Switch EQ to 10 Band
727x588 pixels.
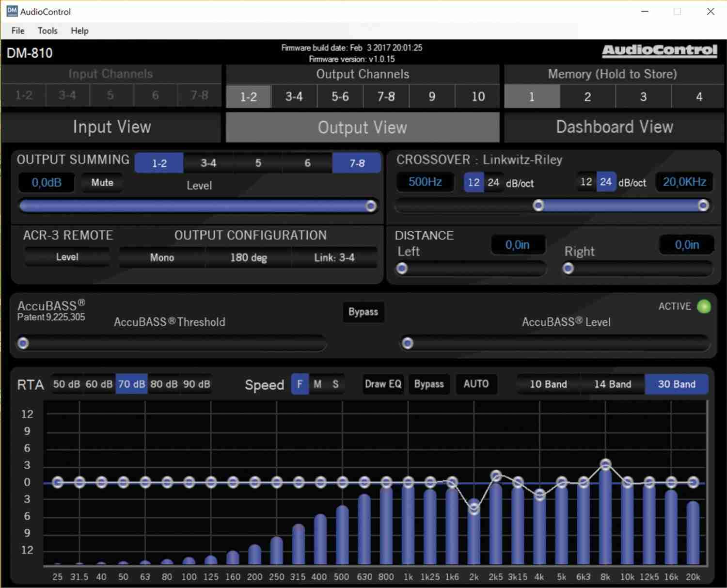[548, 384]
